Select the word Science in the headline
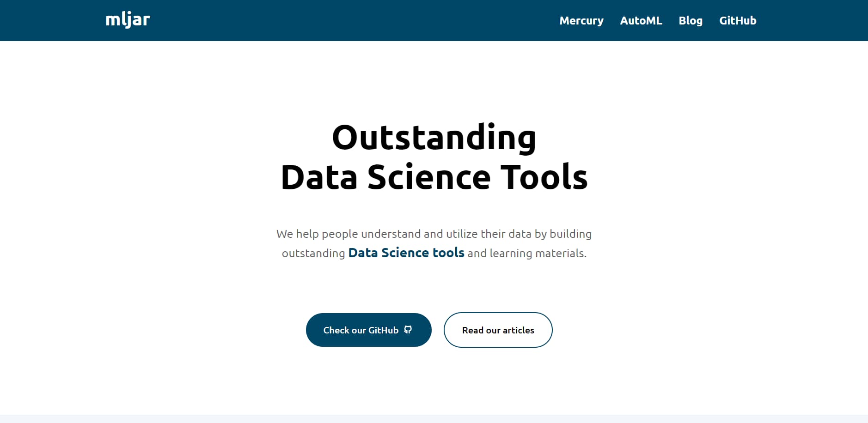 pyautogui.click(x=428, y=177)
